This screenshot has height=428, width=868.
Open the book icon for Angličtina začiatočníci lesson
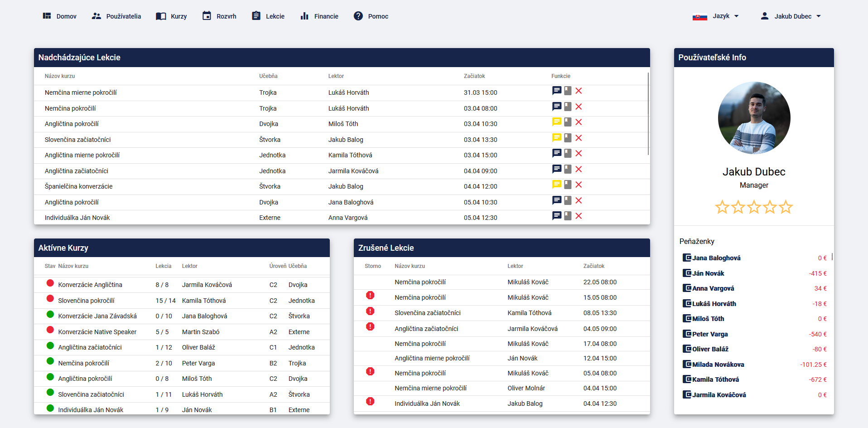coord(568,169)
